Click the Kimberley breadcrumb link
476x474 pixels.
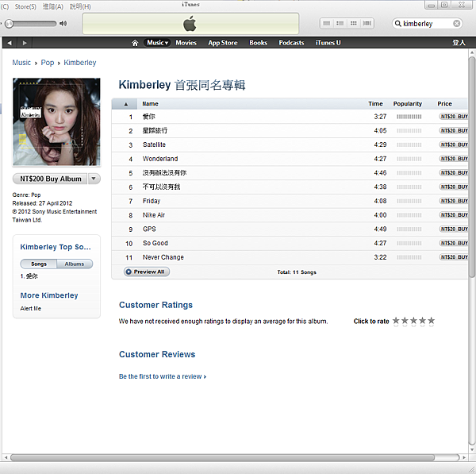80,63
